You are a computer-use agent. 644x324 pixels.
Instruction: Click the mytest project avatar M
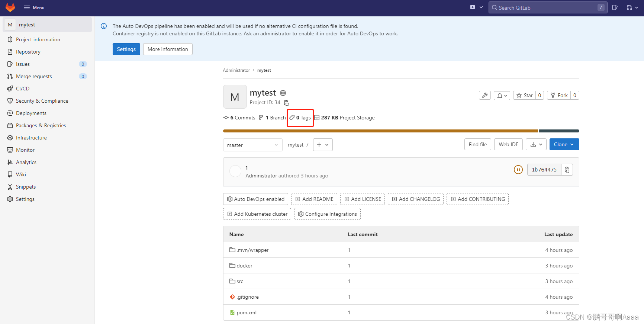click(x=235, y=97)
